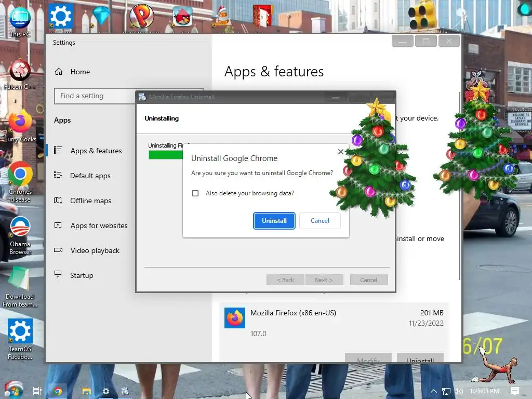Check Also delete your browsing data
Viewport: 532px width, 399px height.
(195, 193)
